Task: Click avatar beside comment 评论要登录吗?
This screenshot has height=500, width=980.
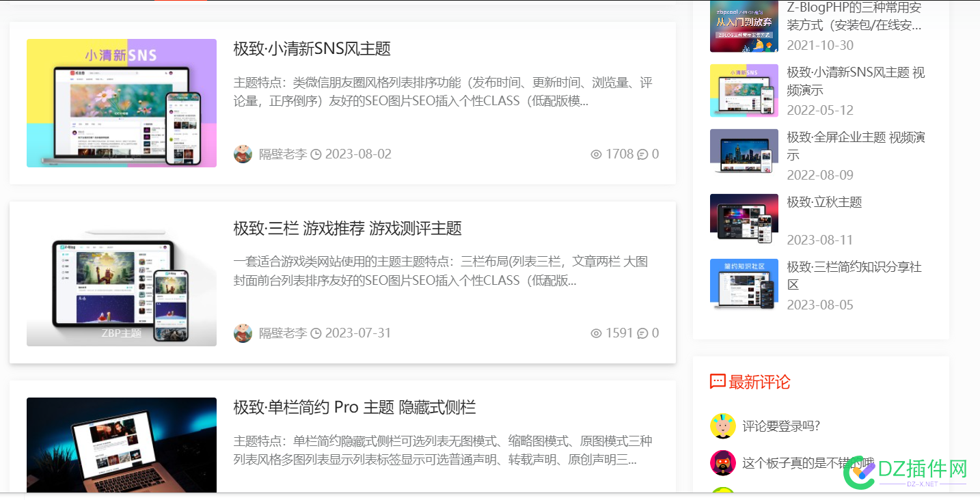Action: (723, 426)
